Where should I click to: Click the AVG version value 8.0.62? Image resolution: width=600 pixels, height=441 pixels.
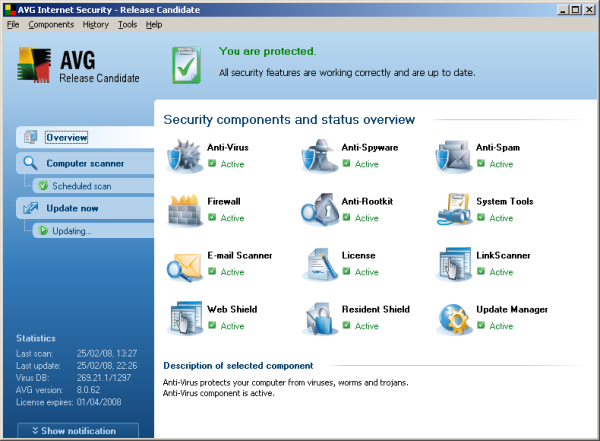[88, 390]
